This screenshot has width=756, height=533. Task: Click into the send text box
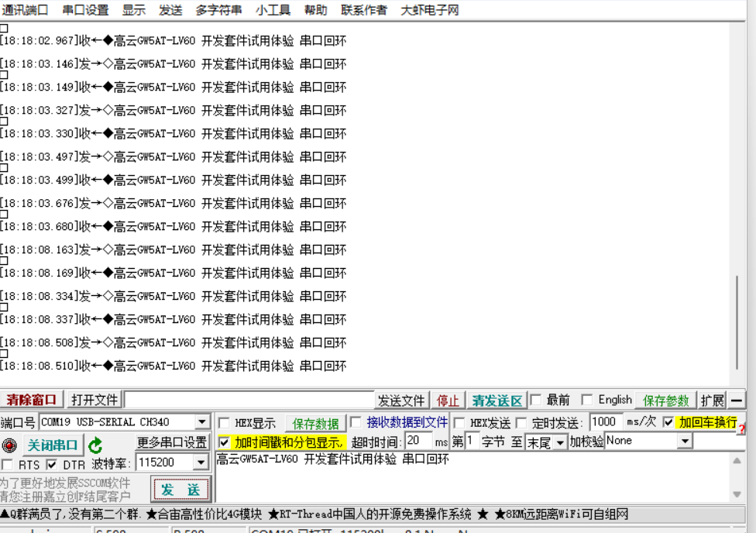pos(473,477)
